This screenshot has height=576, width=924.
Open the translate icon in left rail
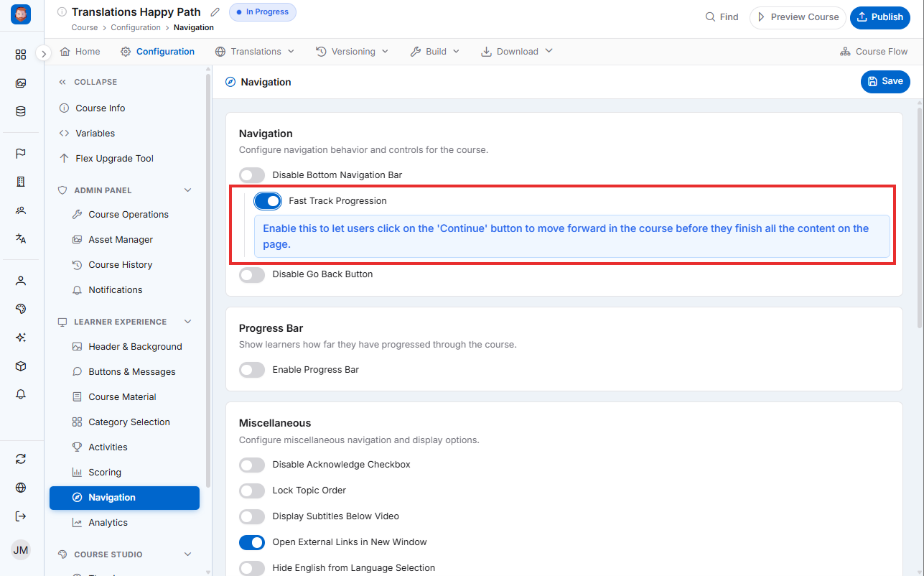coord(21,239)
